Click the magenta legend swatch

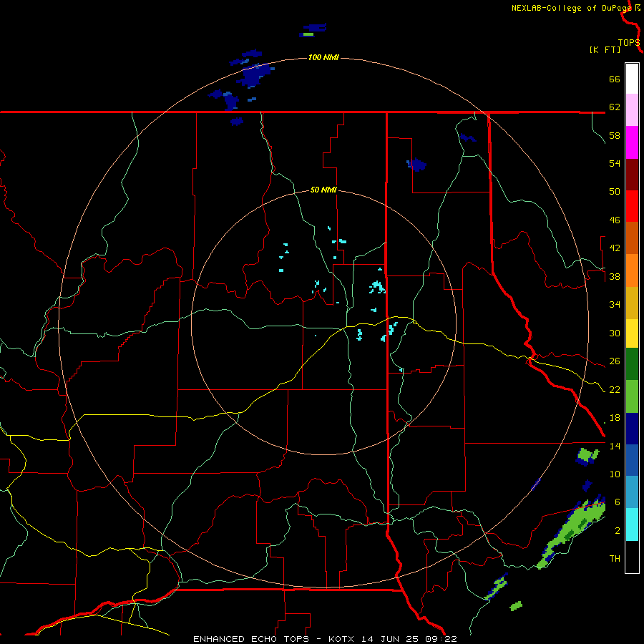point(632,142)
